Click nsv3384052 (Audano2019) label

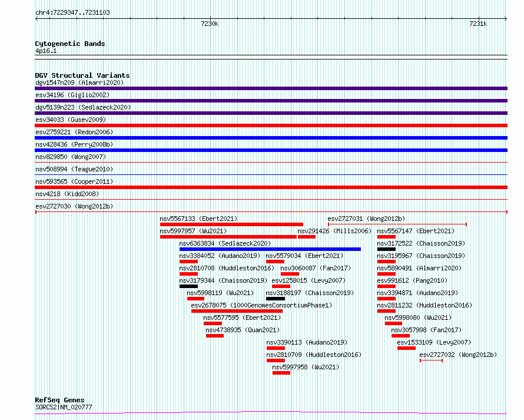220,256
